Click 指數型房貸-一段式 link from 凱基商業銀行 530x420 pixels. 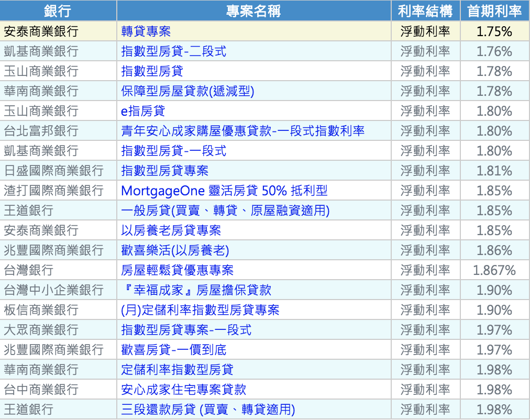(x=173, y=151)
